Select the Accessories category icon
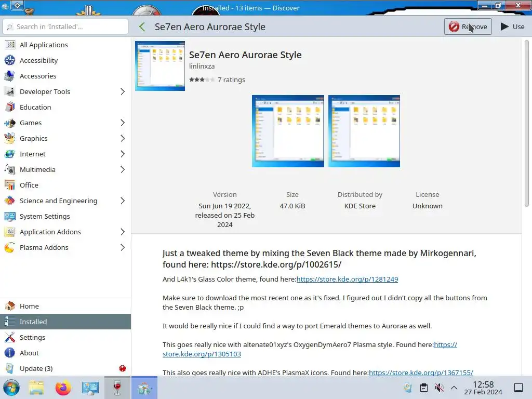The image size is (532, 399). click(10, 76)
